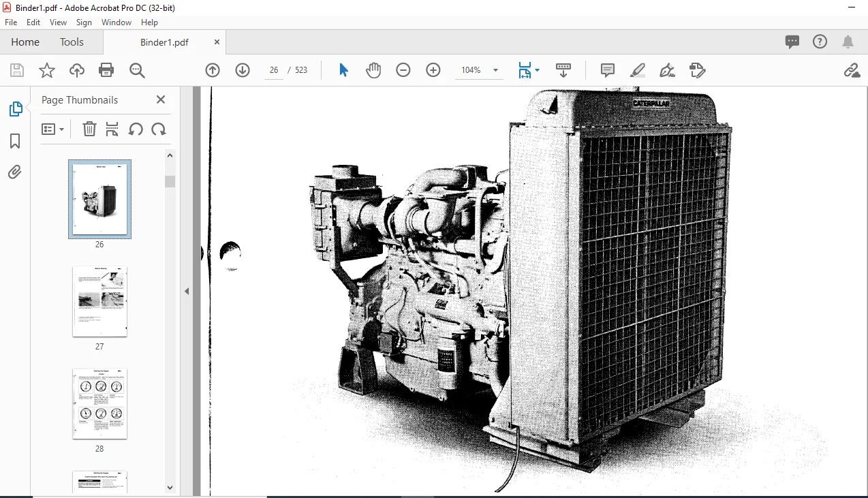Viewport: 868px width, 498px height.
Task: Open the thumbnails options menu dropdown
Action: [x=52, y=129]
